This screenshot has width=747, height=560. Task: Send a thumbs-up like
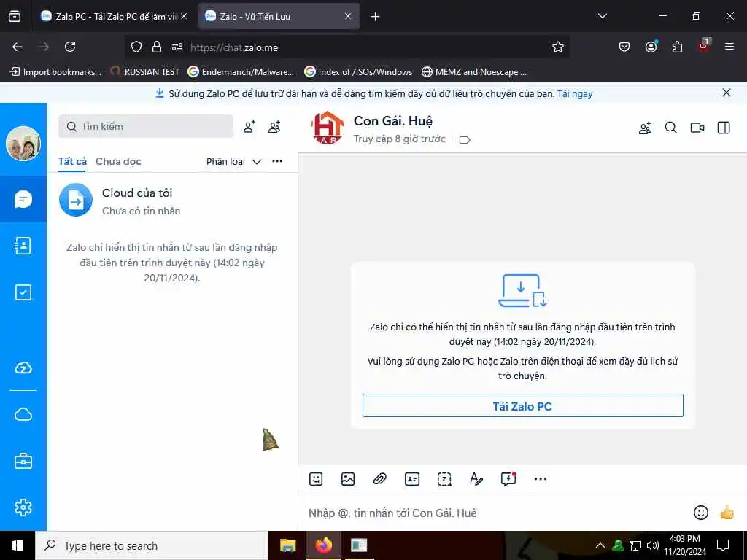(x=727, y=513)
